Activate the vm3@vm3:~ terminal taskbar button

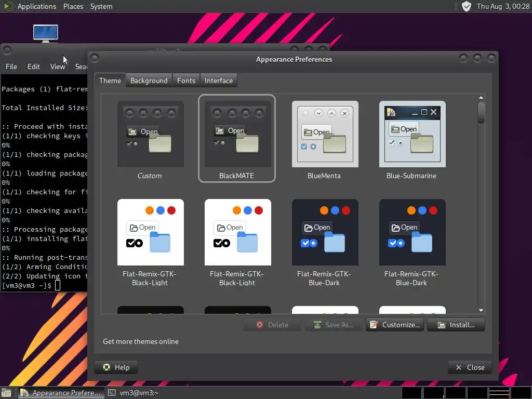(x=134, y=393)
